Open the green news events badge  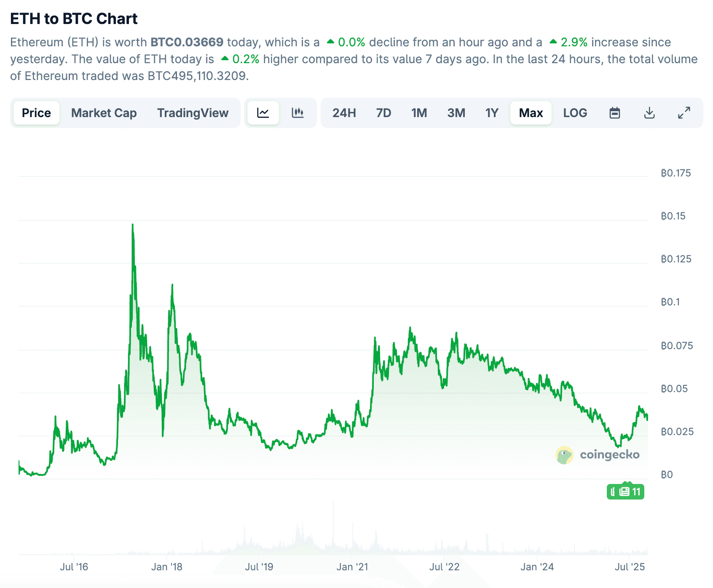click(x=625, y=492)
